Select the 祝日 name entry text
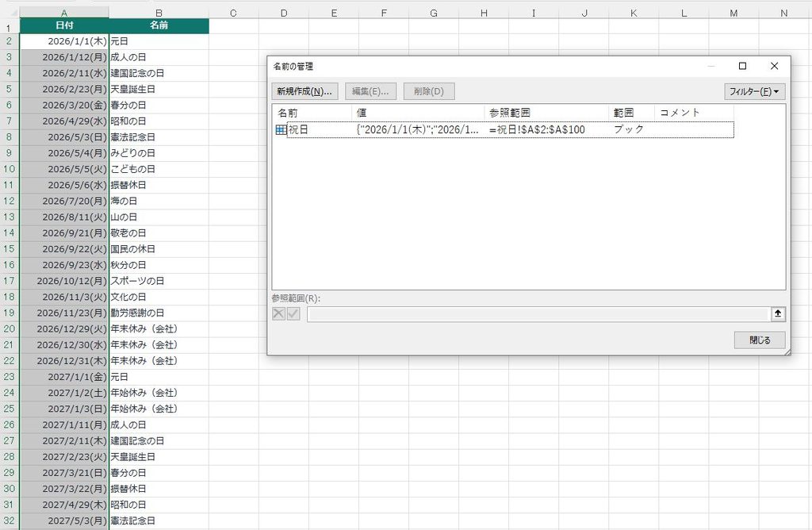The image size is (812, 530). point(298,129)
